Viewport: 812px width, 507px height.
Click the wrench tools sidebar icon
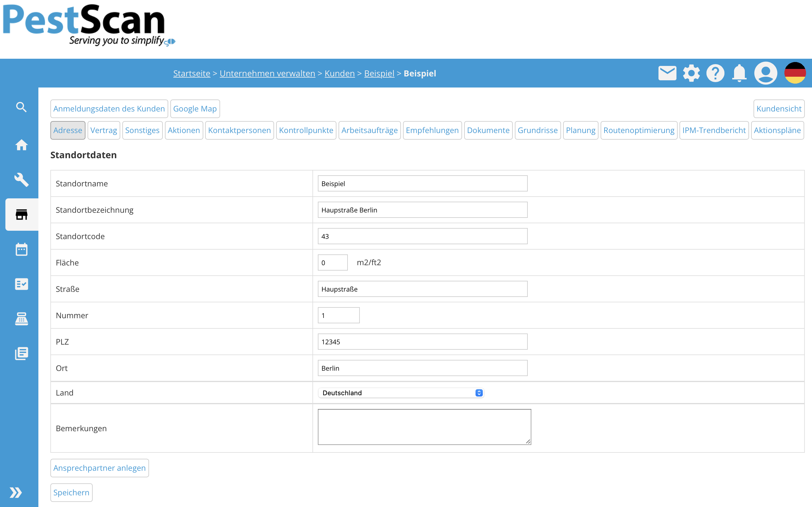click(21, 180)
